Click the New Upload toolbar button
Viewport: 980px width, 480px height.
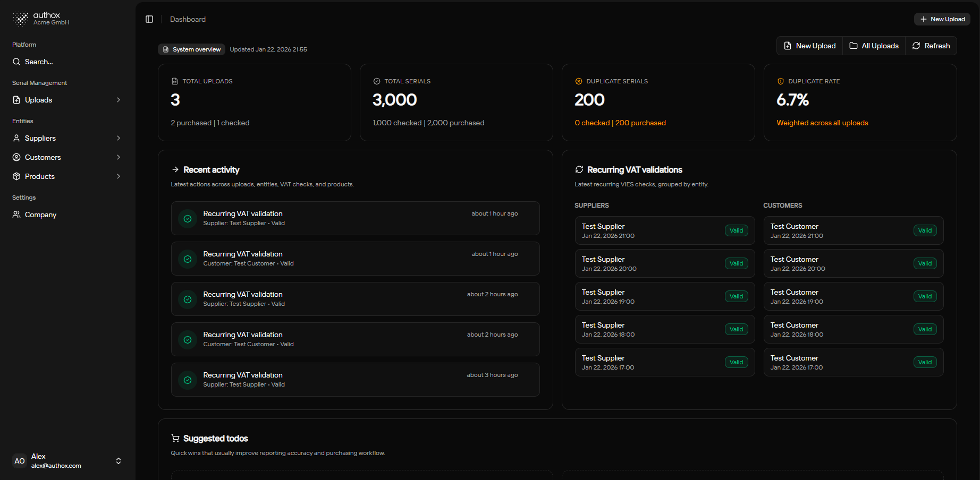(x=809, y=46)
